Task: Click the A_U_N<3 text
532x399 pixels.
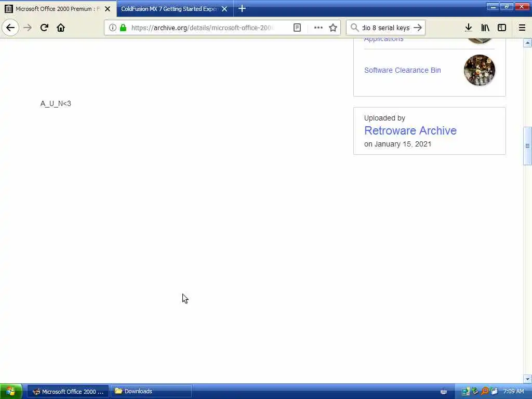Action: point(56,103)
